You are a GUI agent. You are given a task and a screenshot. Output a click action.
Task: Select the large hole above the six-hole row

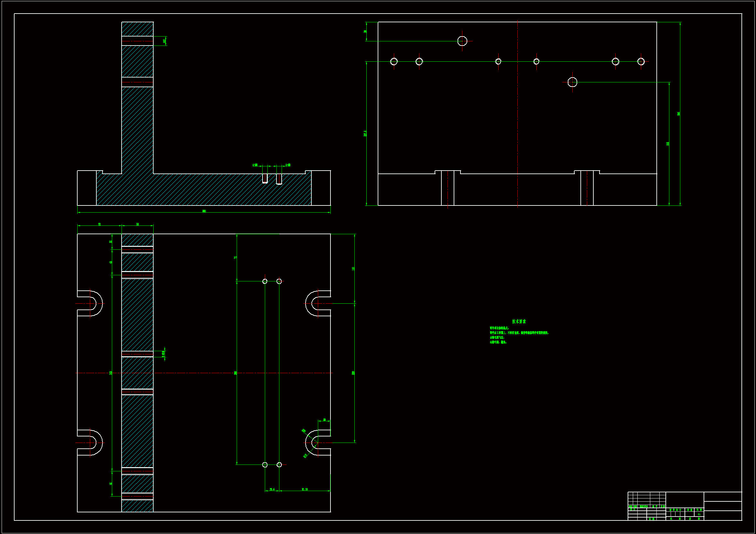pyautogui.click(x=462, y=41)
